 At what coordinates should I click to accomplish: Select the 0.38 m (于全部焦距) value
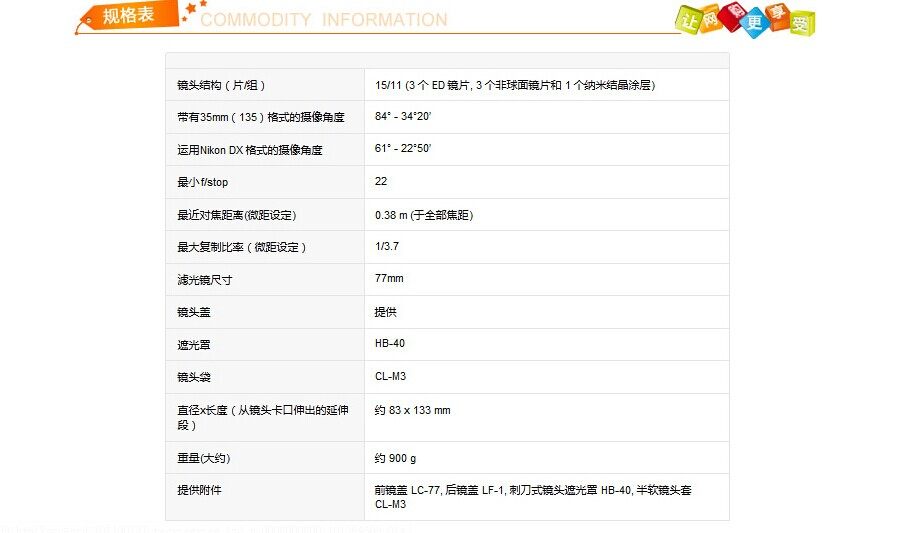pyautogui.click(x=424, y=215)
